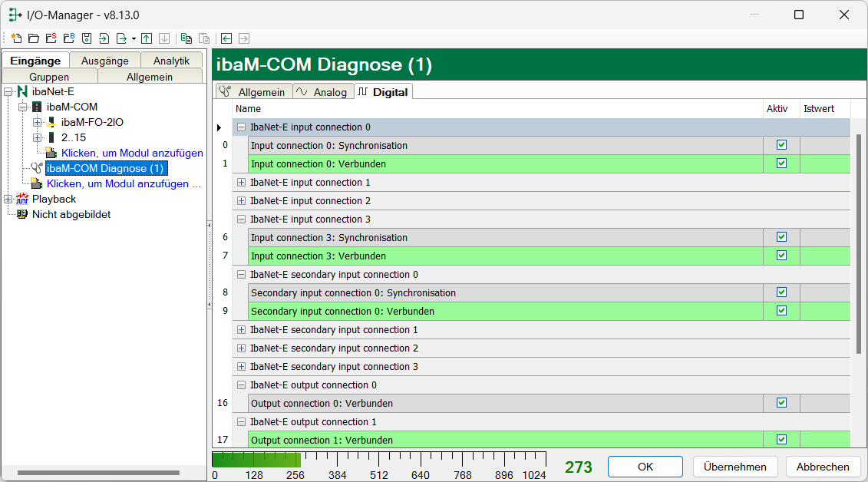The image size is (868, 482).
Task: Paste the module with the clipboard icon
Action: coord(204,38)
